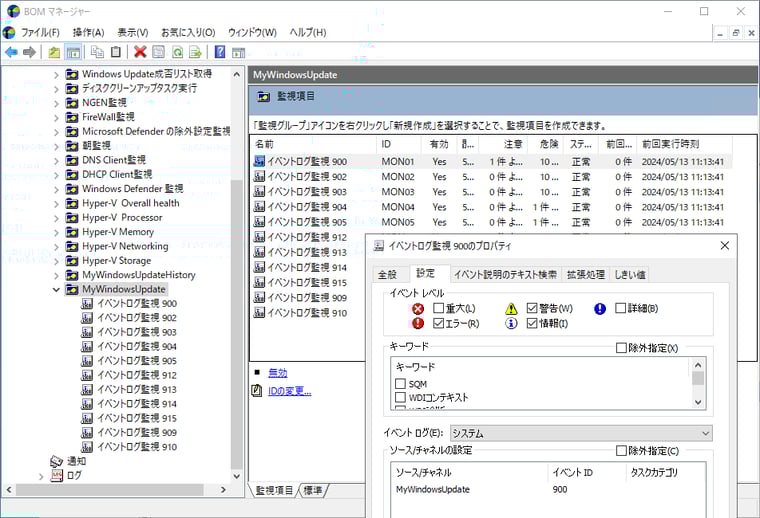Click the Export List toolbar icon
This screenshot has width=760, height=518.
pos(195,52)
